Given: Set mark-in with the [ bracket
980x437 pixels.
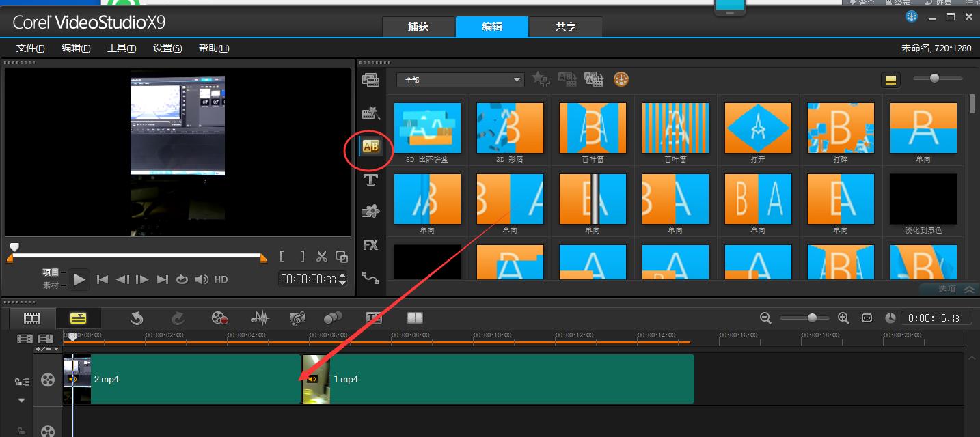Looking at the screenshot, I should coord(282,257).
